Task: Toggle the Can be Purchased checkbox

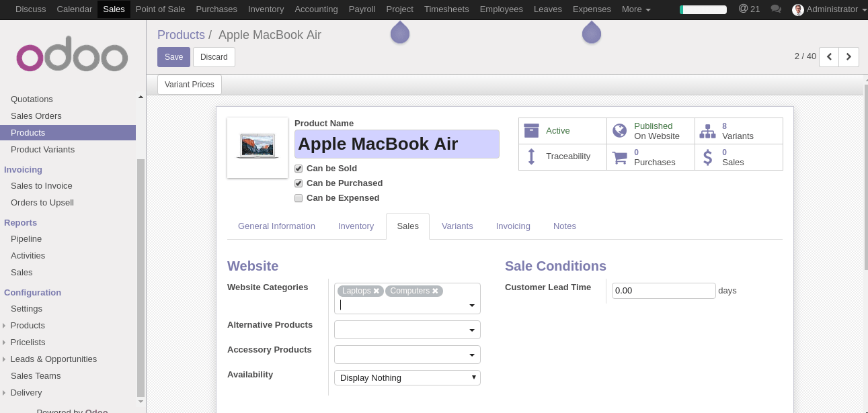Action: [299, 183]
